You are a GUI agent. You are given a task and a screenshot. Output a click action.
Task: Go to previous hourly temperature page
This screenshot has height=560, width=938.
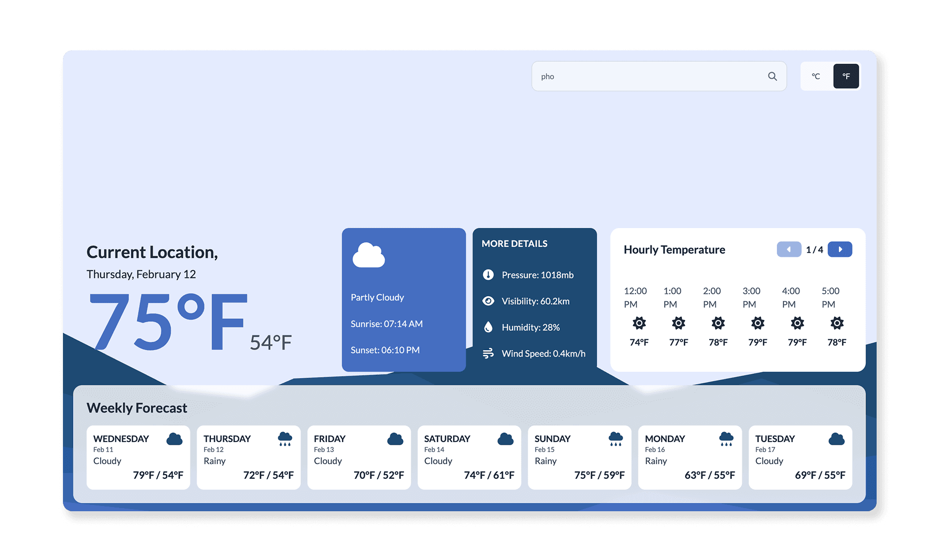pyautogui.click(x=789, y=250)
